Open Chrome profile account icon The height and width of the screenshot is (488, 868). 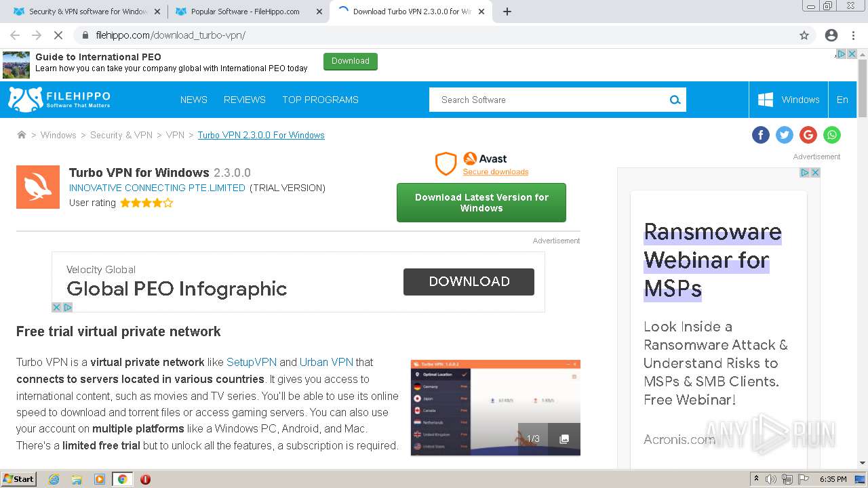click(831, 35)
